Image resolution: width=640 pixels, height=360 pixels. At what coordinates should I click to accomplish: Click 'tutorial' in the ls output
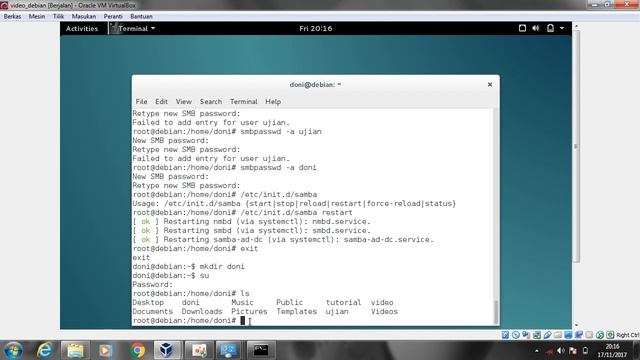(343, 302)
